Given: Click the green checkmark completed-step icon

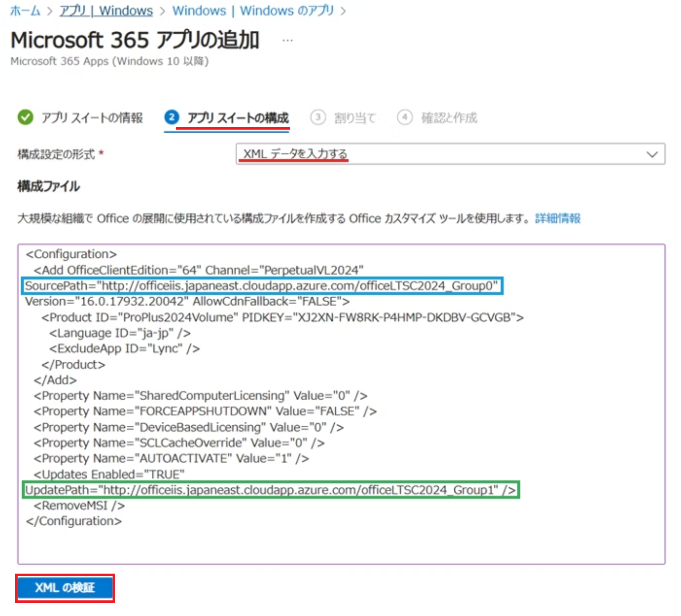Looking at the screenshot, I should [x=25, y=118].
